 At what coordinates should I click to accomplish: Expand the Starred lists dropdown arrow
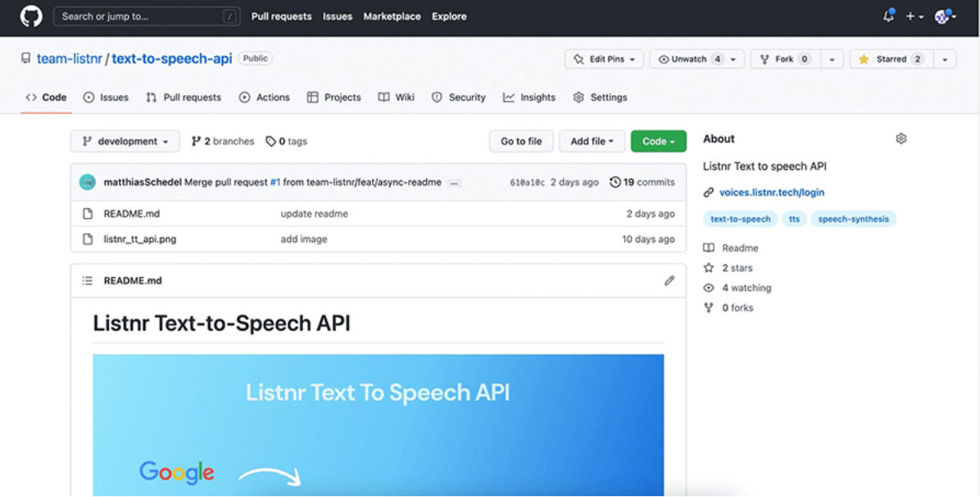coord(945,59)
